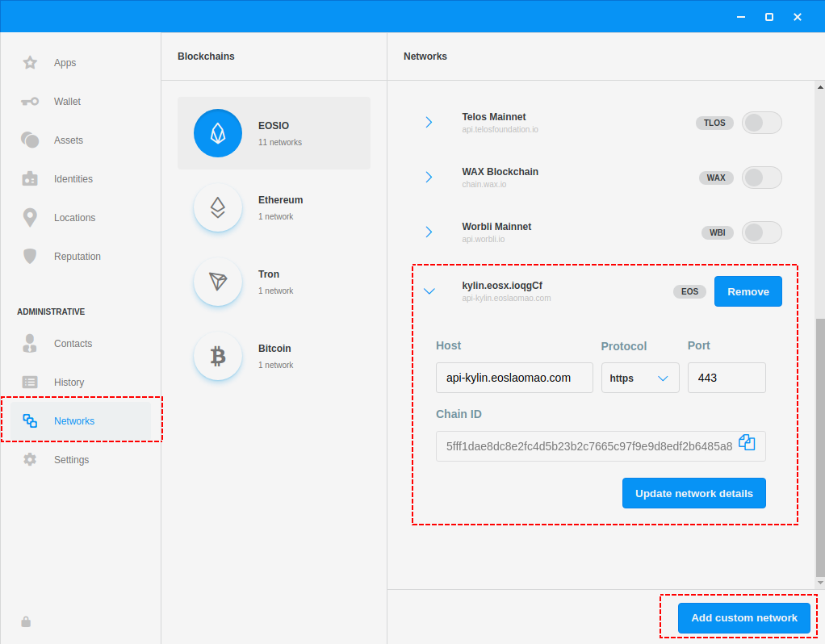Select the EOSIO blockchain logo
825x644 pixels.
[218, 133]
